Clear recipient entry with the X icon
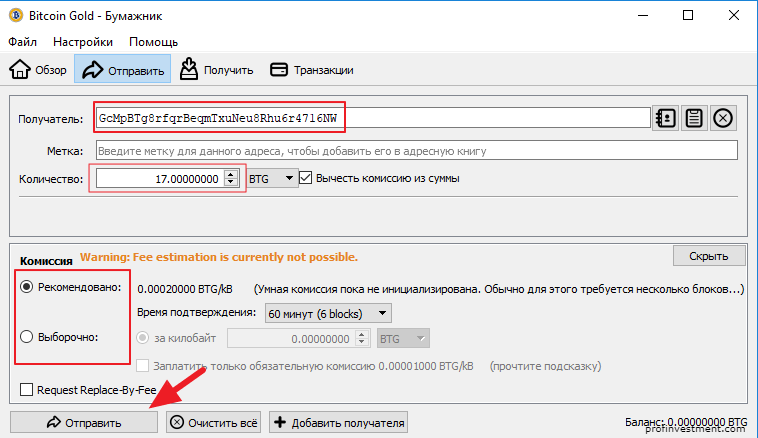 pyautogui.click(x=723, y=118)
